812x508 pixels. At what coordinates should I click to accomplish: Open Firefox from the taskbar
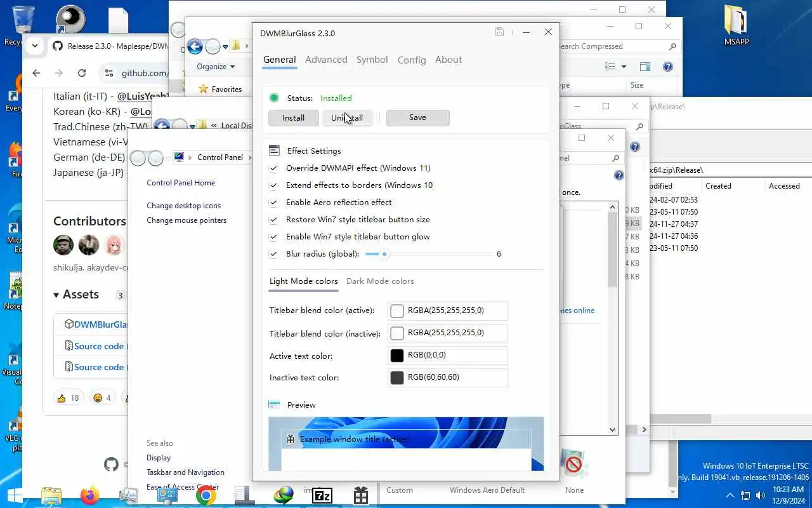[x=90, y=495]
